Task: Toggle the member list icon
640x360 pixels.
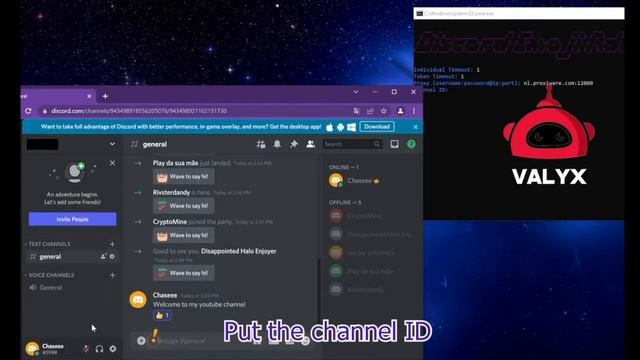Action: pyautogui.click(x=311, y=144)
